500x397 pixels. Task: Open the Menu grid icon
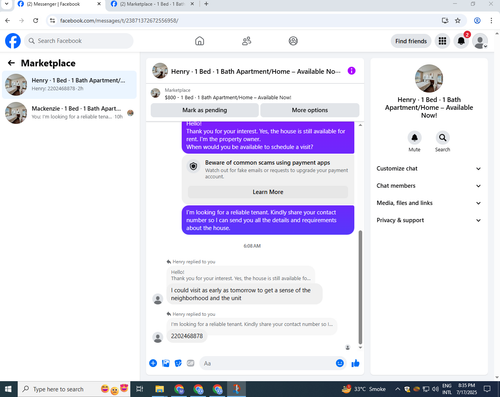click(x=442, y=41)
